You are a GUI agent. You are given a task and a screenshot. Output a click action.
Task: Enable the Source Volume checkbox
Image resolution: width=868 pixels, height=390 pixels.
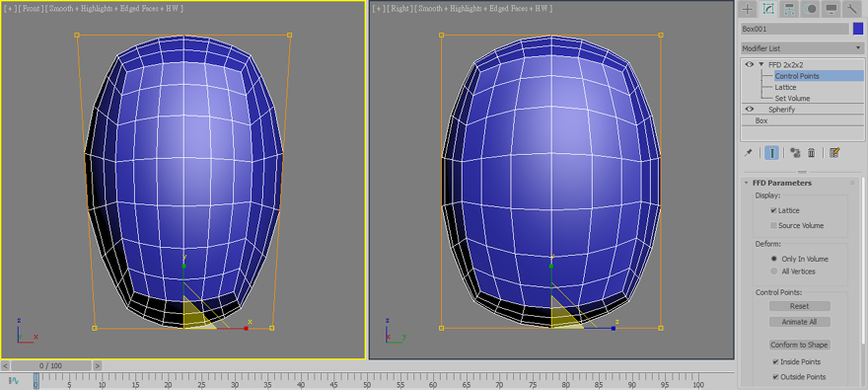click(x=773, y=225)
